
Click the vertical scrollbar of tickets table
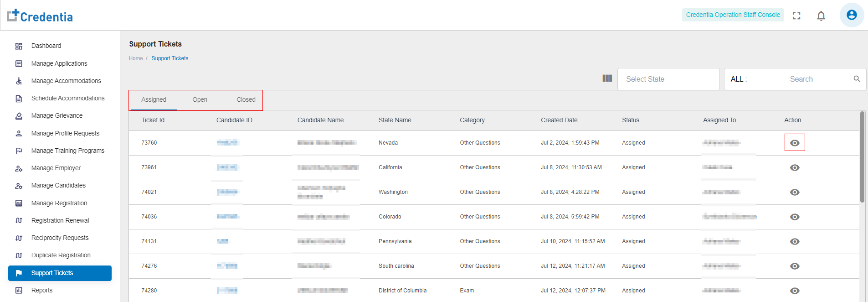862,157
